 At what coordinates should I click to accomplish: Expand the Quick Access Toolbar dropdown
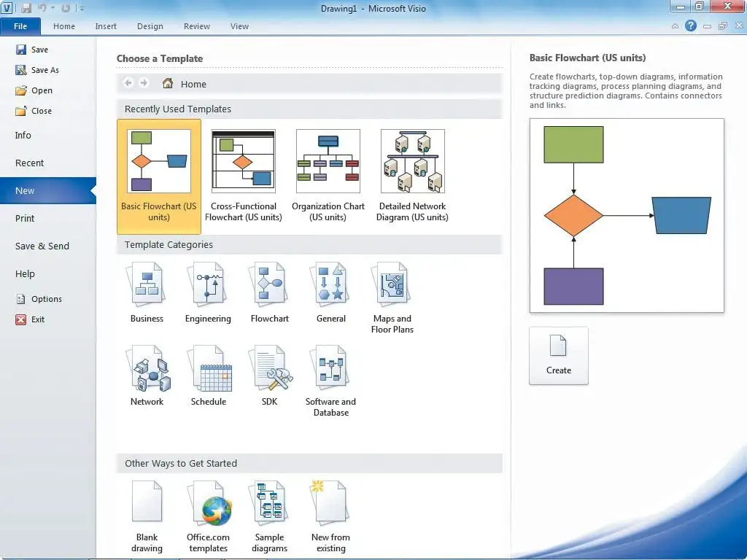[x=82, y=9]
